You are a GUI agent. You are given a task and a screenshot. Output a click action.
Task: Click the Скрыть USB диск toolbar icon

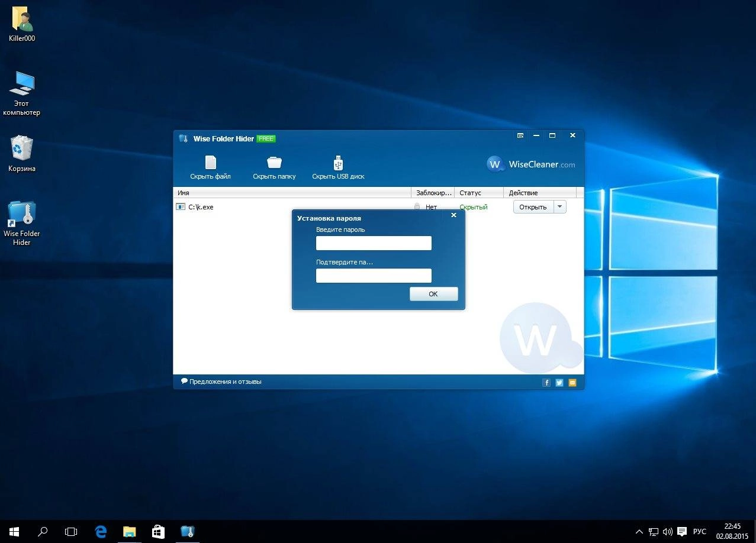pyautogui.click(x=338, y=167)
